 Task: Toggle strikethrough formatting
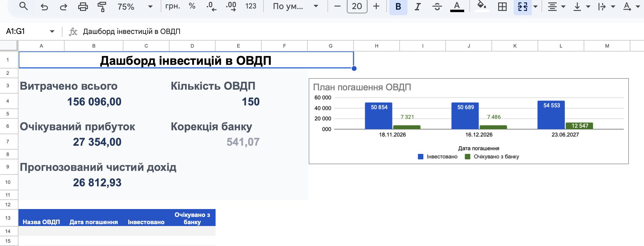(x=437, y=7)
